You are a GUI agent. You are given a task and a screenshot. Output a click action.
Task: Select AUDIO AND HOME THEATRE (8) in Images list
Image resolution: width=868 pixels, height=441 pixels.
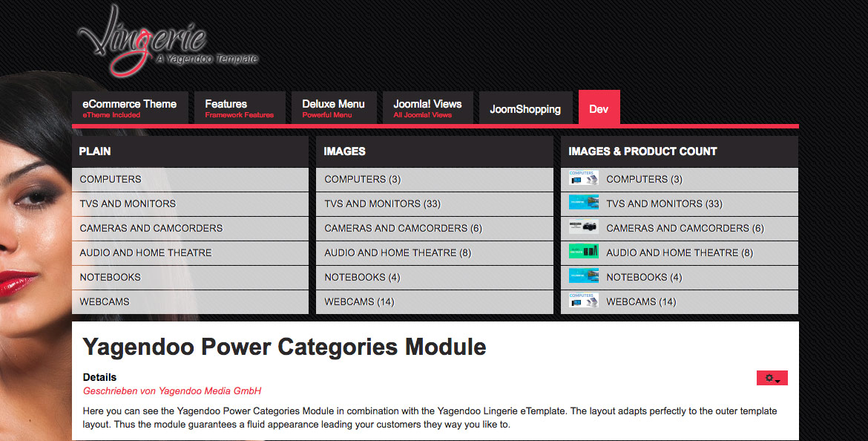435,252
